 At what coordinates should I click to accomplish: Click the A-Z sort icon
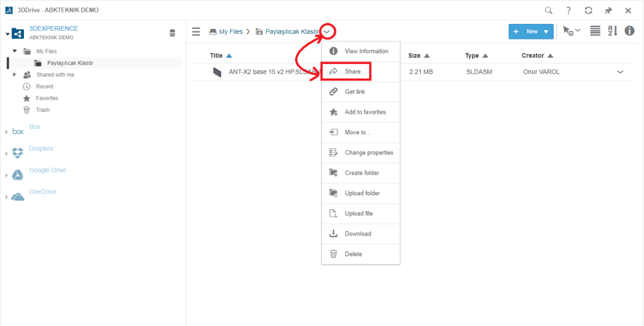[612, 31]
